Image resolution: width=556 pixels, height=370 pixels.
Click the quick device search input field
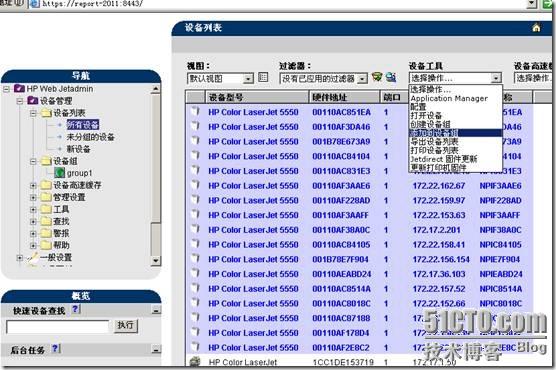57,326
